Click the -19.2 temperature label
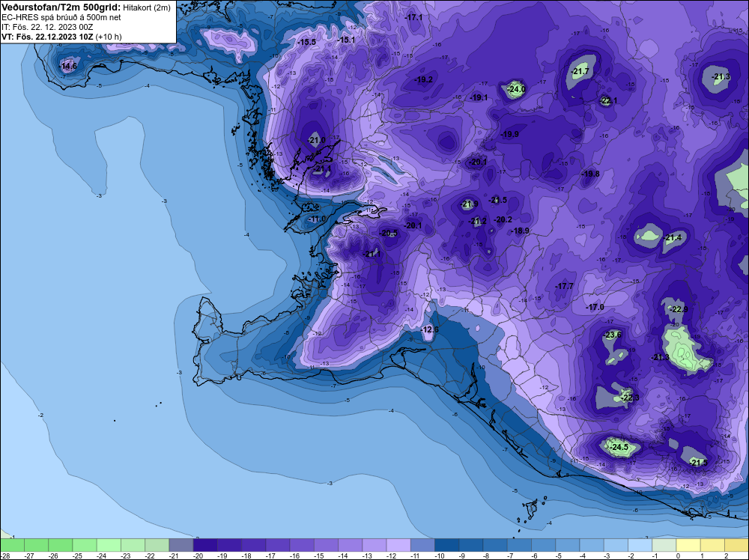Screen dimensions: 749x560 [x=424, y=79]
